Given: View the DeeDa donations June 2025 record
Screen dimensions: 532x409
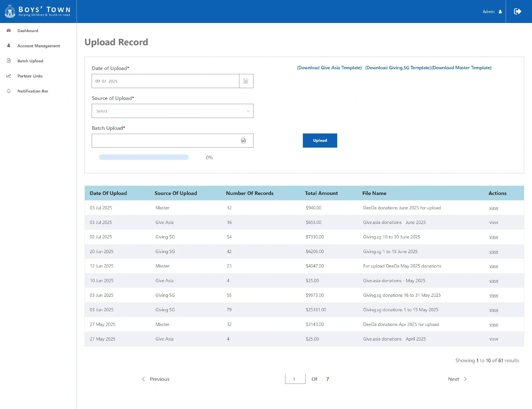Looking at the screenshot, I should [x=493, y=208].
